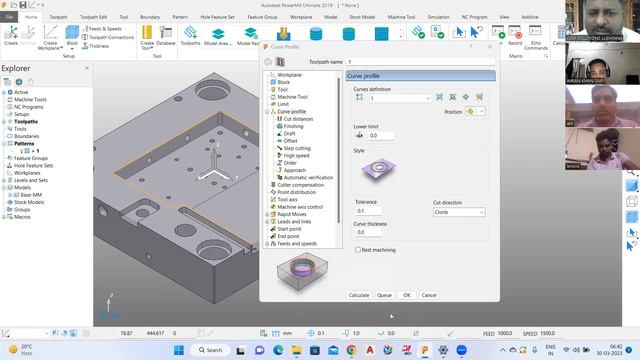
Task: Switch to the Simulation ribbon tab
Action: [438, 17]
